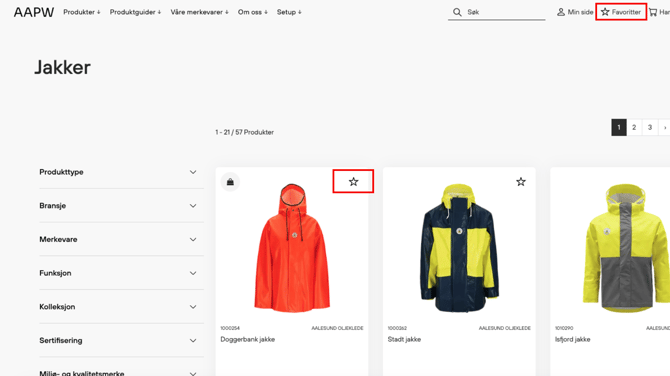Open the Om oss menu
Screen dimensions: 670x376
tap(253, 12)
